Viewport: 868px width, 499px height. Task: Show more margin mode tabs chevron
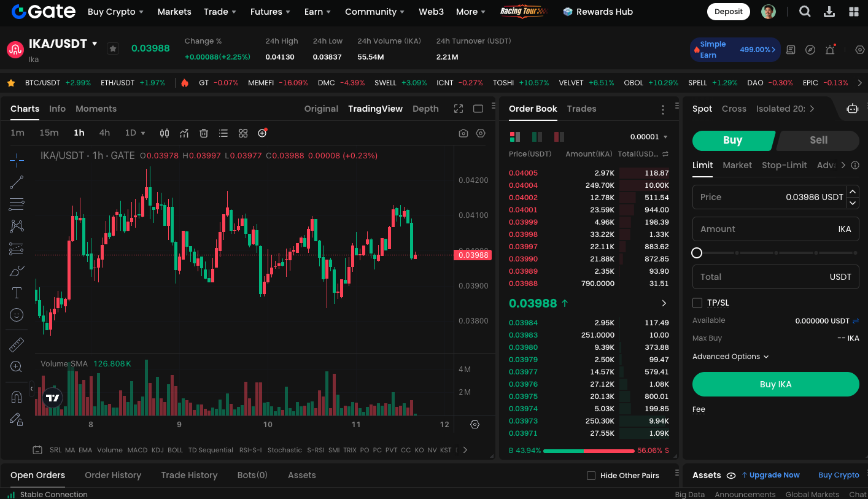(x=812, y=109)
